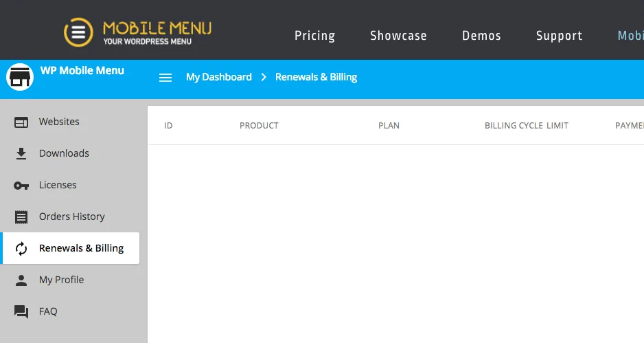Open the Pricing page
This screenshot has height=343, width=644.
[x=314, y=36]
